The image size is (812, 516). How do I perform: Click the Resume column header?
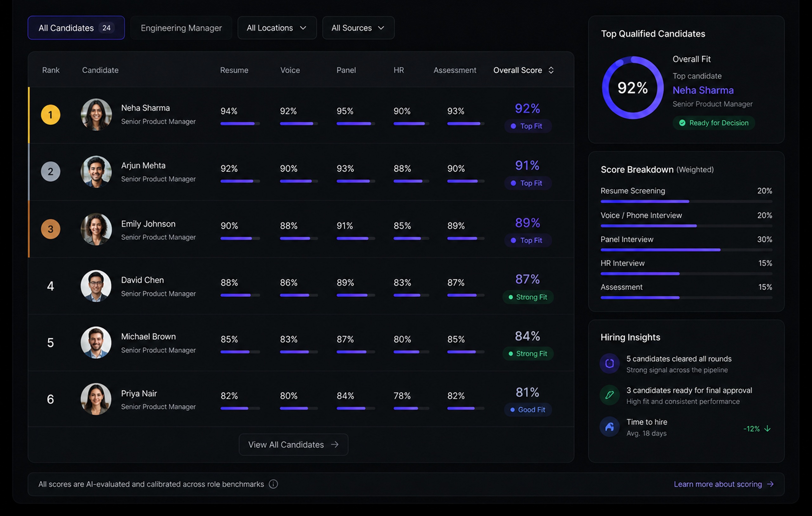coord(234,70)
